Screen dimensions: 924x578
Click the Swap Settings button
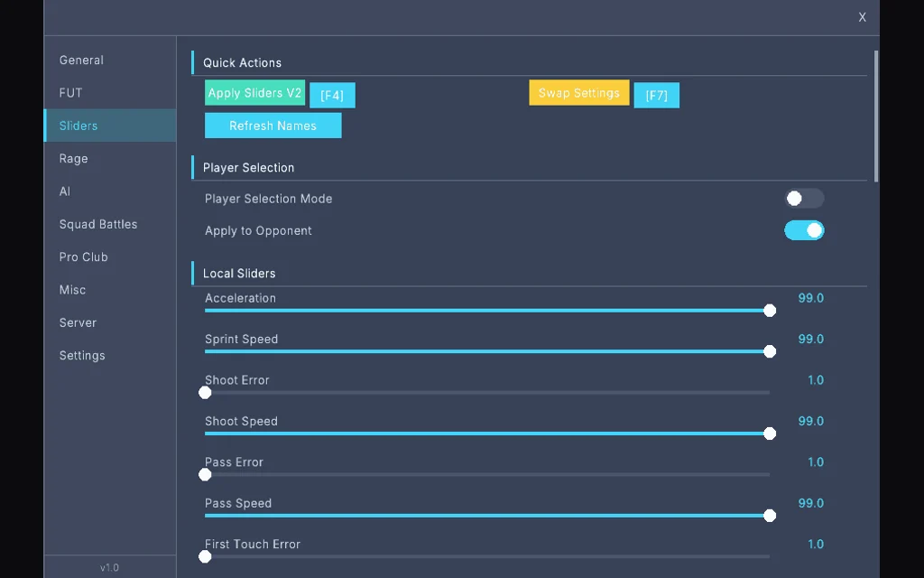(579, 93)
